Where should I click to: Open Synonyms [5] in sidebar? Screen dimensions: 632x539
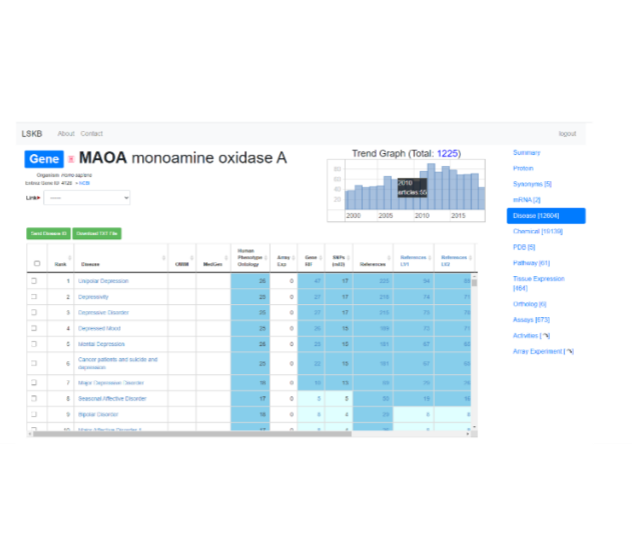pos(532,184)
